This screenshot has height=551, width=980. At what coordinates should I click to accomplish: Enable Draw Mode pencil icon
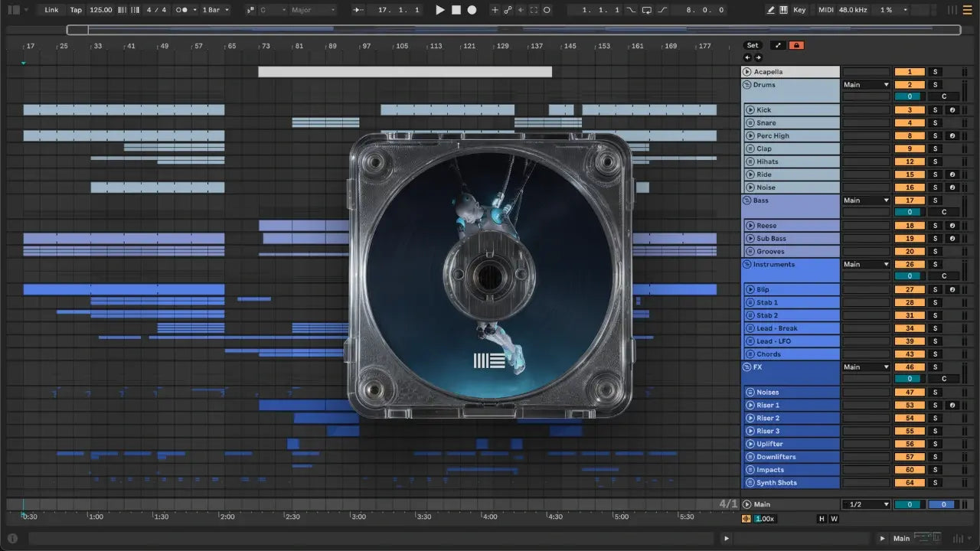(x=771, y=10)
